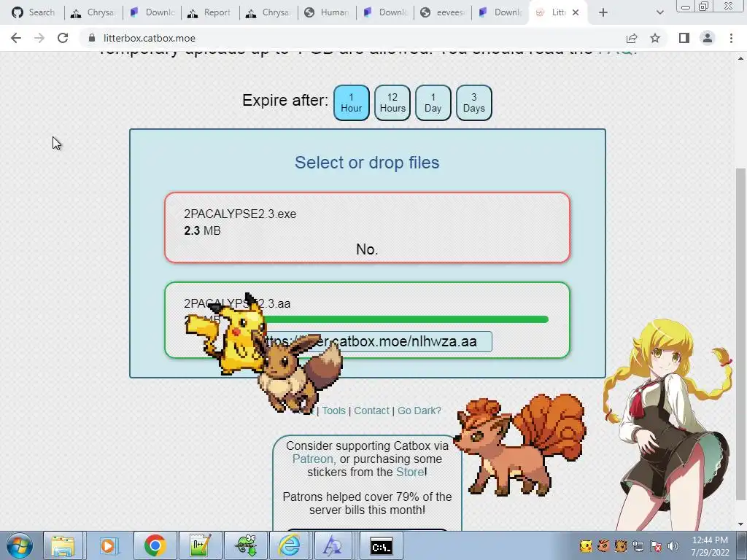The height and width of the screenshot is (560, 747).
Task: Open the Tools link
Action: point(333,411)
